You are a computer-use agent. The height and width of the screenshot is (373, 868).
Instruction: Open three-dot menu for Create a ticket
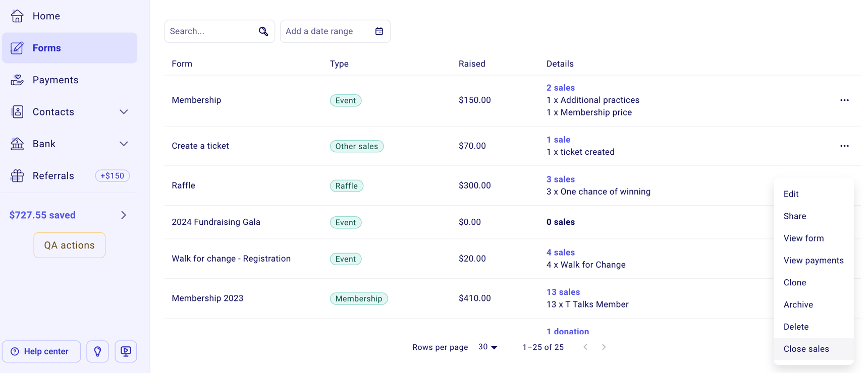844,146
